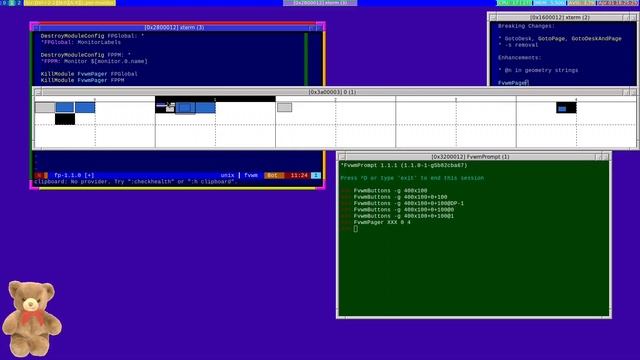
Task: Click 'FvwmPrompt 1.1.1' version line
Action: coord(404,165)
